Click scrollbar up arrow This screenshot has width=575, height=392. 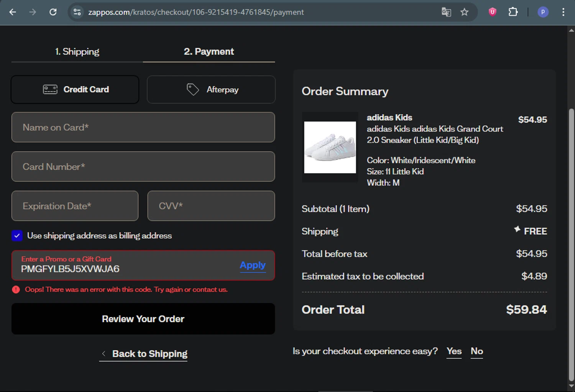tap(571, 30)
